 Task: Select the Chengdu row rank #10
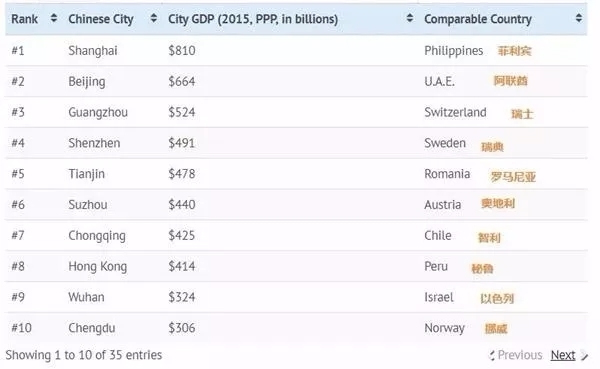point(21,328)
